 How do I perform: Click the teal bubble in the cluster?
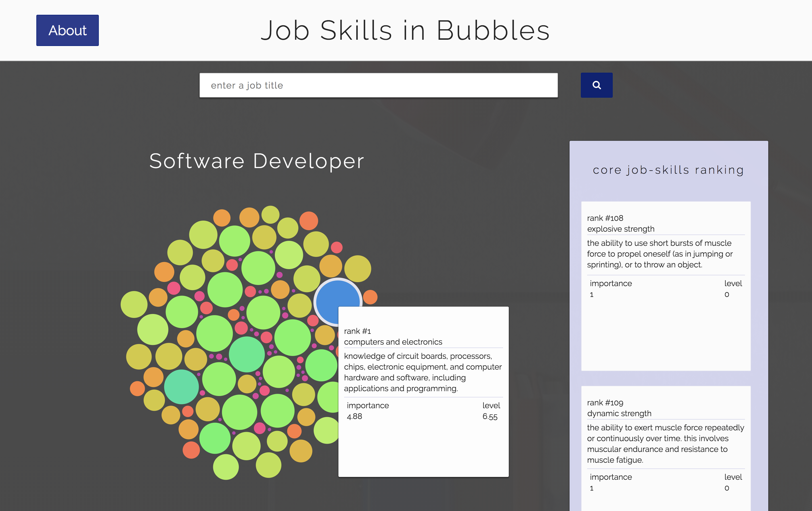181,387
